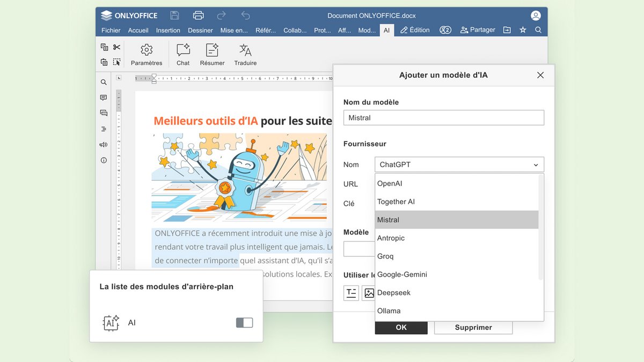Open the Chat panel in left sidebar
This screenshot has width=644, height=362.
pos(104,113)
